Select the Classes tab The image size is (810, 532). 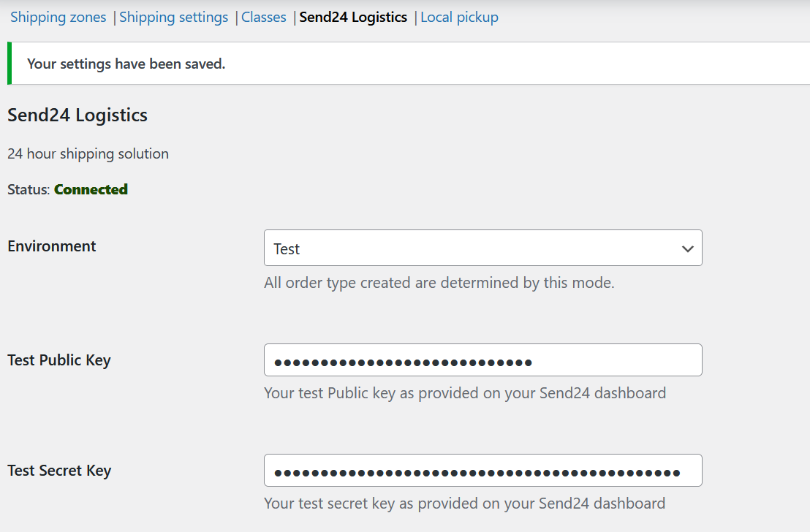(263, 16)
